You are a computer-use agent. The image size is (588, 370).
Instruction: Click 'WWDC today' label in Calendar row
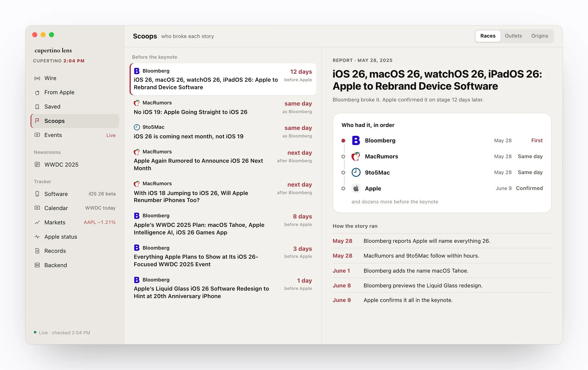[100, 208]
